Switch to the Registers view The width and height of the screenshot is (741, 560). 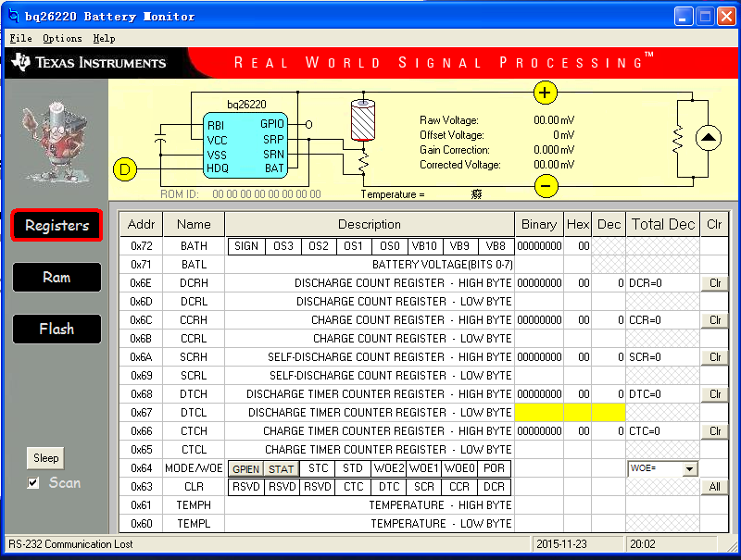57,225
